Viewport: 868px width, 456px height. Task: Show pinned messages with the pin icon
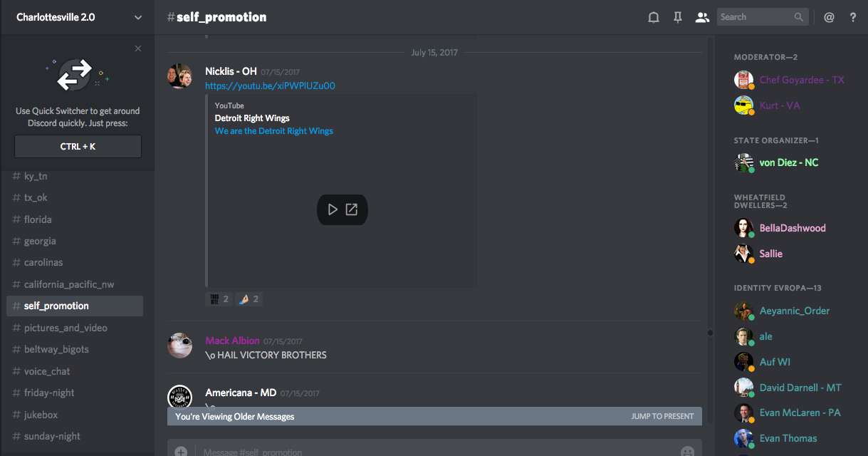678,18
